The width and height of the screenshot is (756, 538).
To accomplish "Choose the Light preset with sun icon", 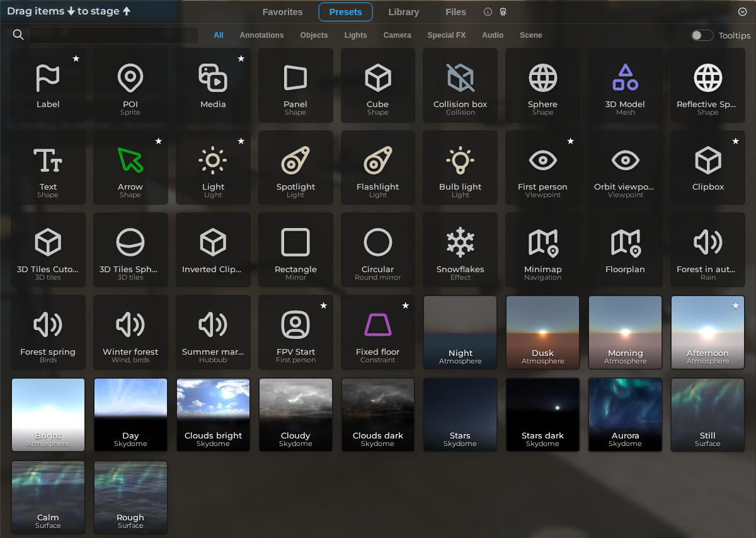I will (x=213, y=168).
